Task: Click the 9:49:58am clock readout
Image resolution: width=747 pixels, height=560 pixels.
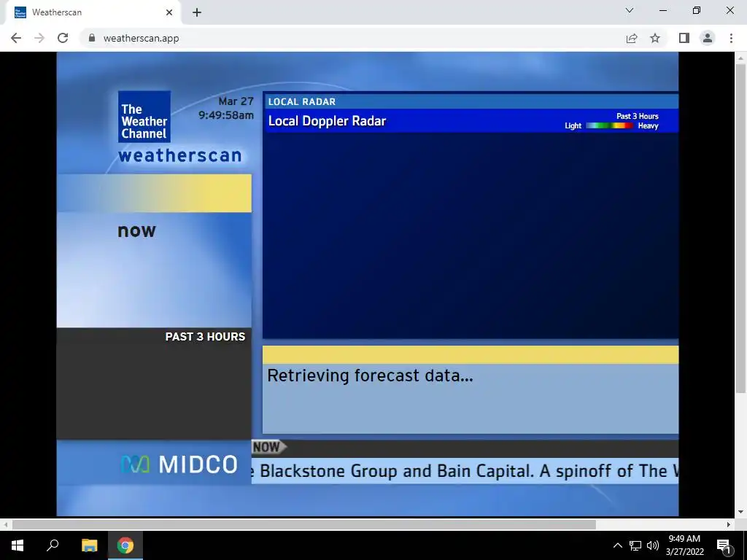Action: 226,115
